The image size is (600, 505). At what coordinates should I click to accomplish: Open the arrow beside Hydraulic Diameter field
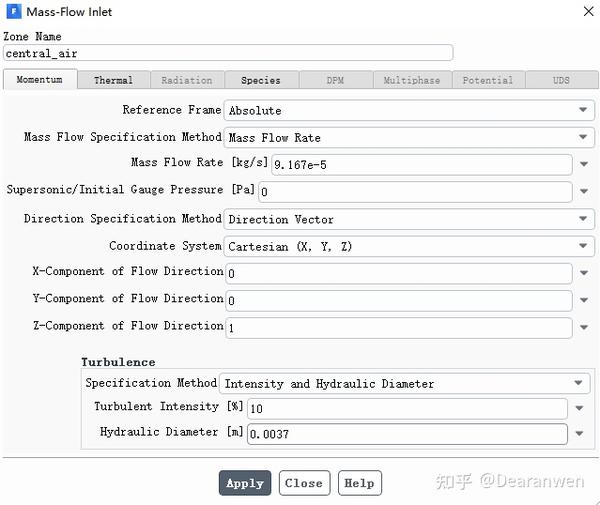click(x=579, y=433)
